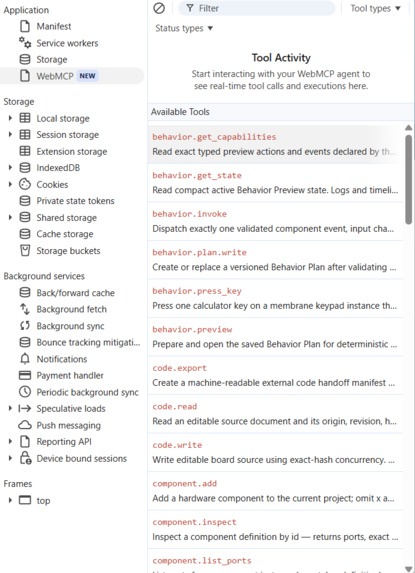Expand the IndexedDB tree node
415x573 pixels.
click(10, 168)
